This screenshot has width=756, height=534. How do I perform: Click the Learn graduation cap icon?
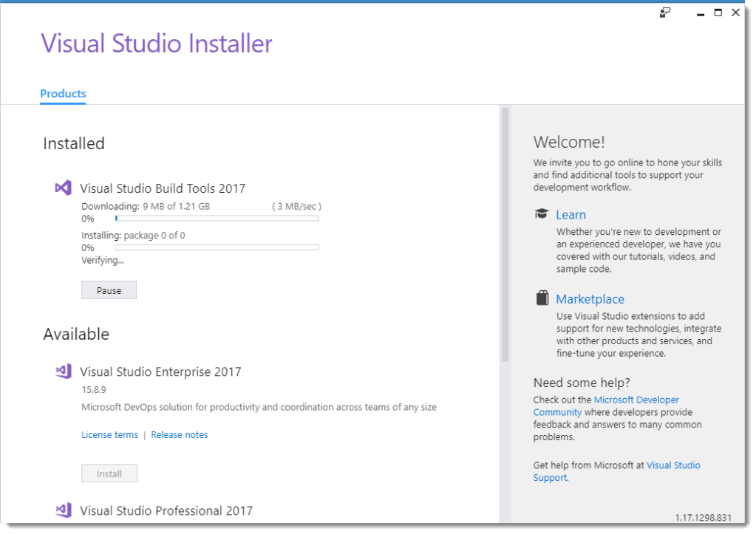click(x=542, y=214)
